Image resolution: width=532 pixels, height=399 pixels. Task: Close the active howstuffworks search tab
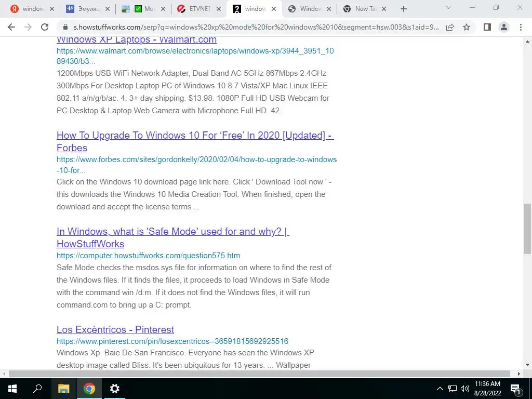point(274,9)
